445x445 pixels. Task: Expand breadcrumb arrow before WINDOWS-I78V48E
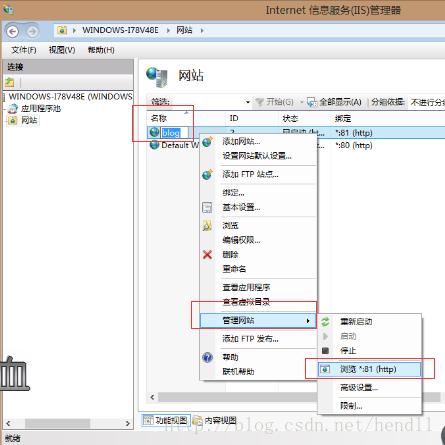(x=74, y=31)
